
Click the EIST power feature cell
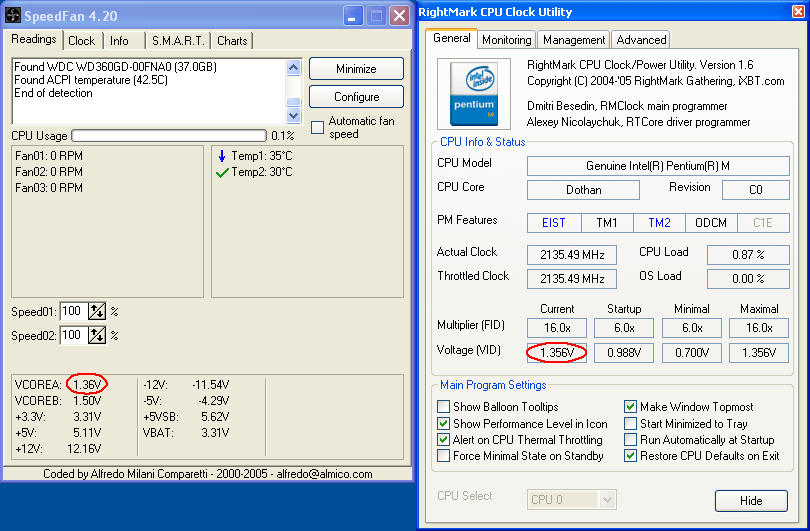pyautogui.click(x=554, y=223)
